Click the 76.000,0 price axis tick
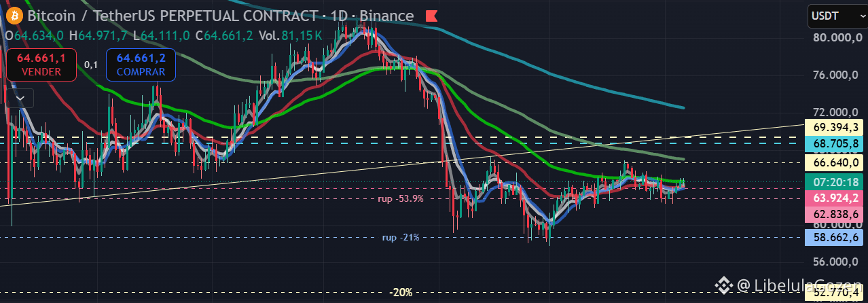868x303 pixels. pos(835,75)
